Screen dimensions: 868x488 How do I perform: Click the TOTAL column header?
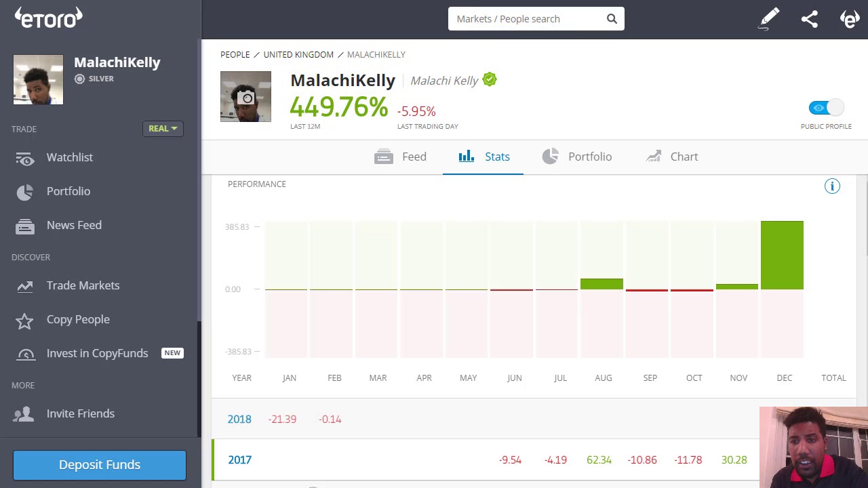click(833, 378)
